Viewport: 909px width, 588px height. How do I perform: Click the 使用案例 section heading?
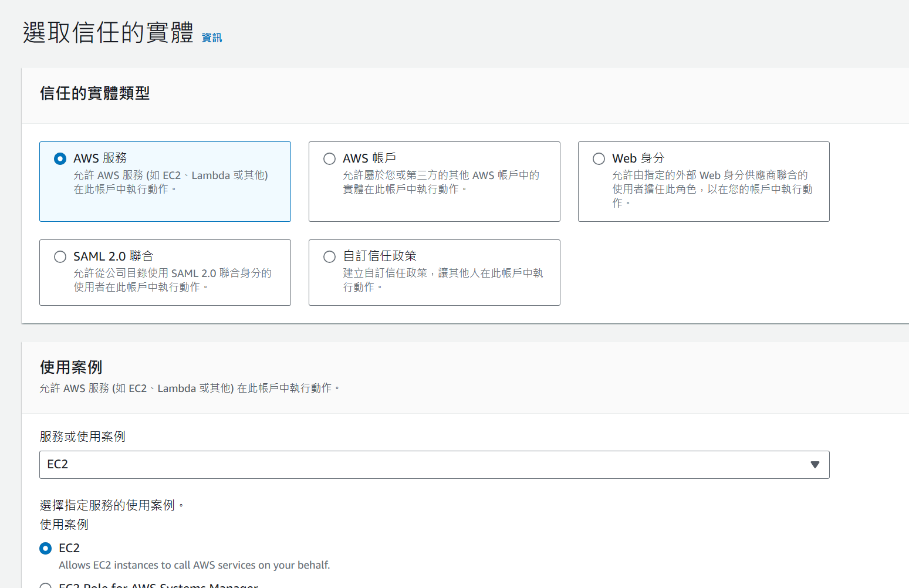[x=71, y=367]
